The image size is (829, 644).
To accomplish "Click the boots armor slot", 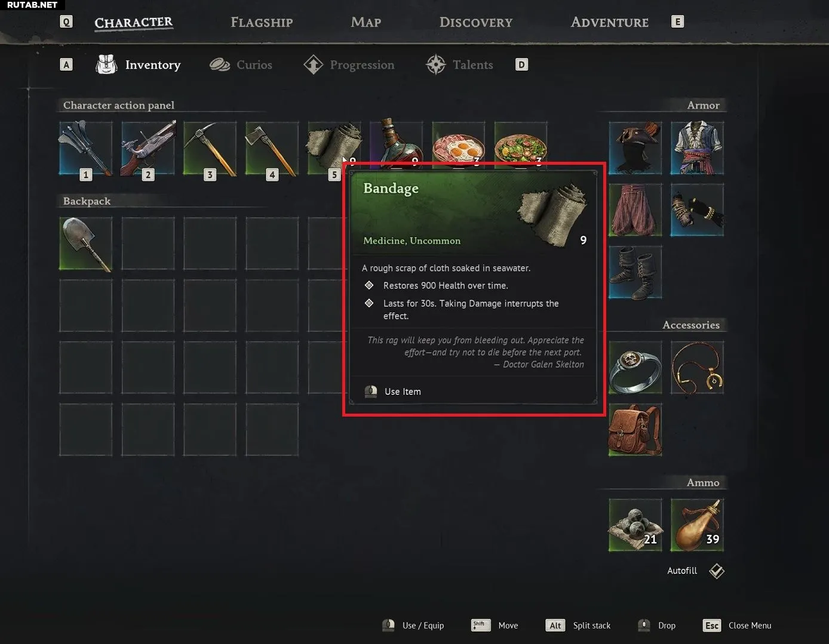I will 635,272.
